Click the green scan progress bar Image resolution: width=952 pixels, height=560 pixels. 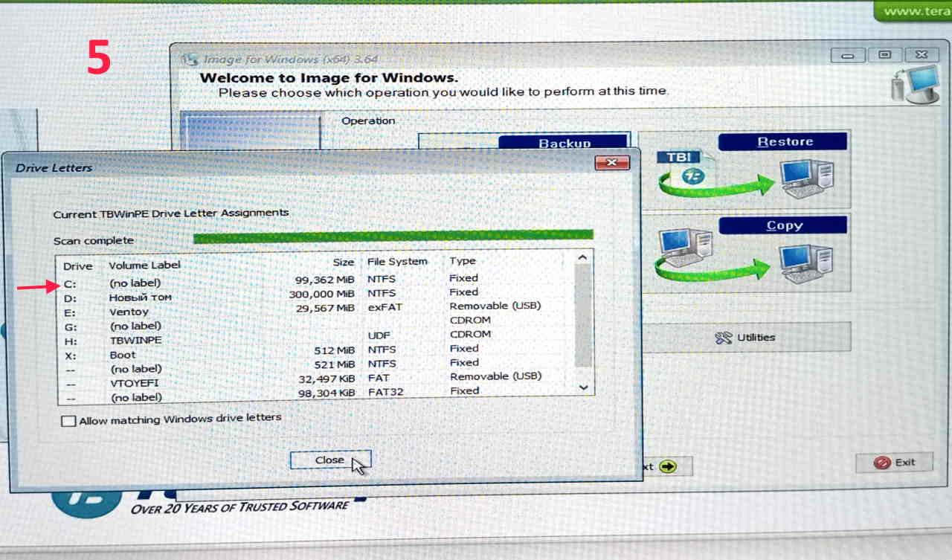click(393, 237)
